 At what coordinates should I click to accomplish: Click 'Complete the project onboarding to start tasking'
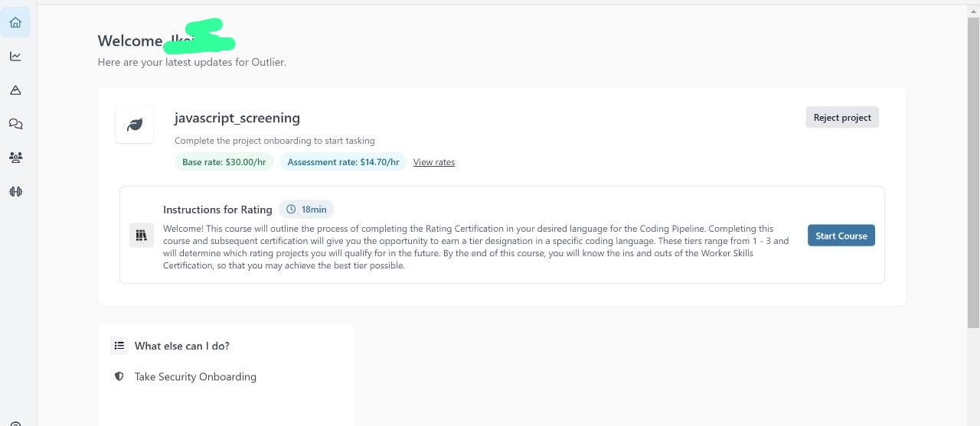pos(275,141)
